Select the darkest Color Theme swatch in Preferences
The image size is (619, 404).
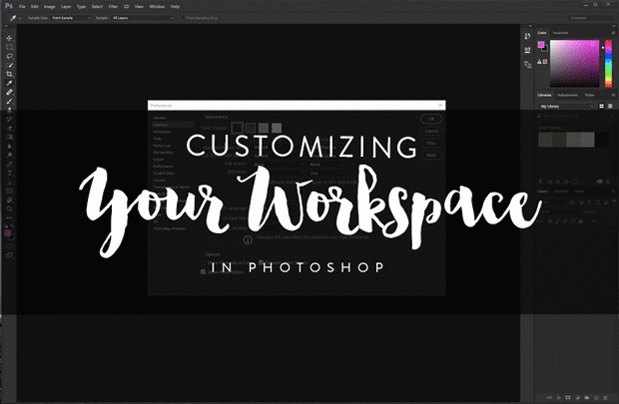pyautogui.click(x=237, y=128)
